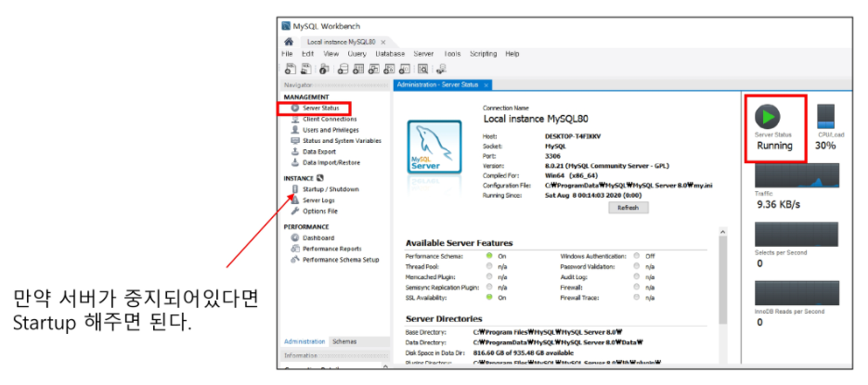
Task: Click the Performance Schema On indicator
Action: (489, 256)
